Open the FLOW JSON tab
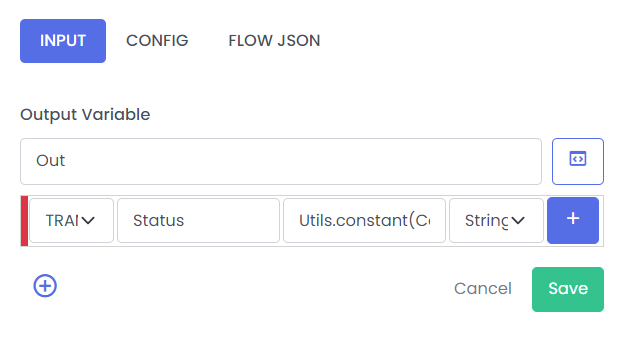This screenshot has height=362, width=623. tap(274, 41)
